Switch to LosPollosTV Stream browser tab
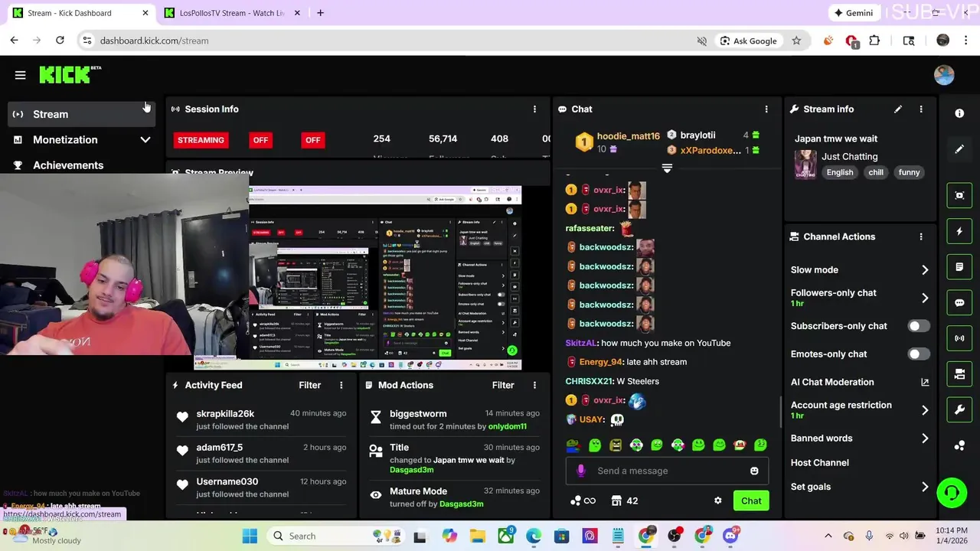 click(231, 13)
